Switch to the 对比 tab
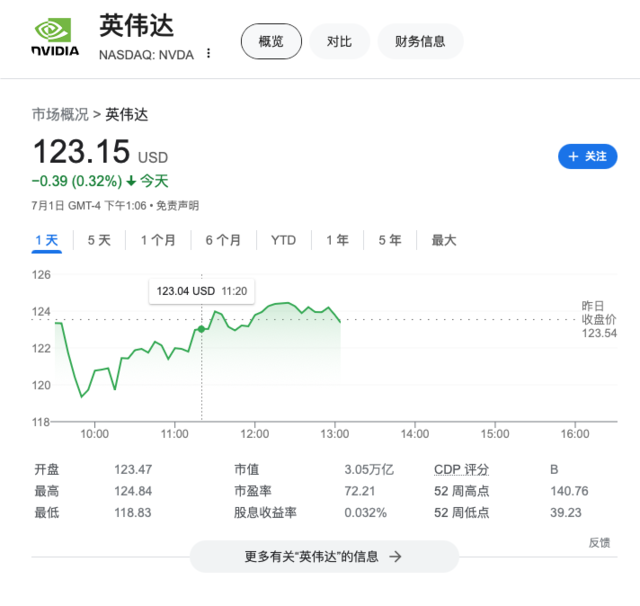640x606 pixels. tap(339, 41)
